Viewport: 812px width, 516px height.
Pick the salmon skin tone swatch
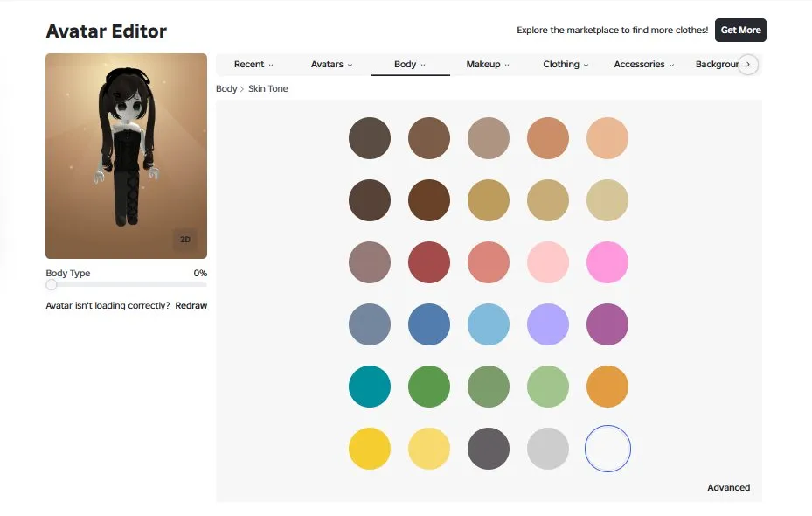tap(489, 262)
